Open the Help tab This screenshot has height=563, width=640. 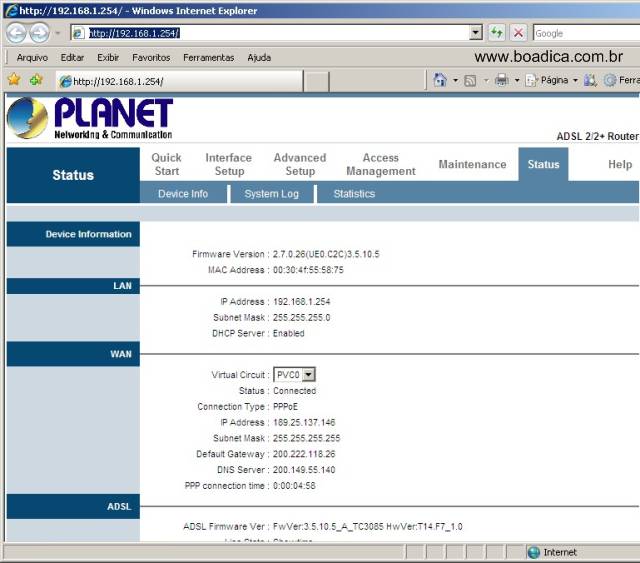pyautogui.click(x=620, y=164)
